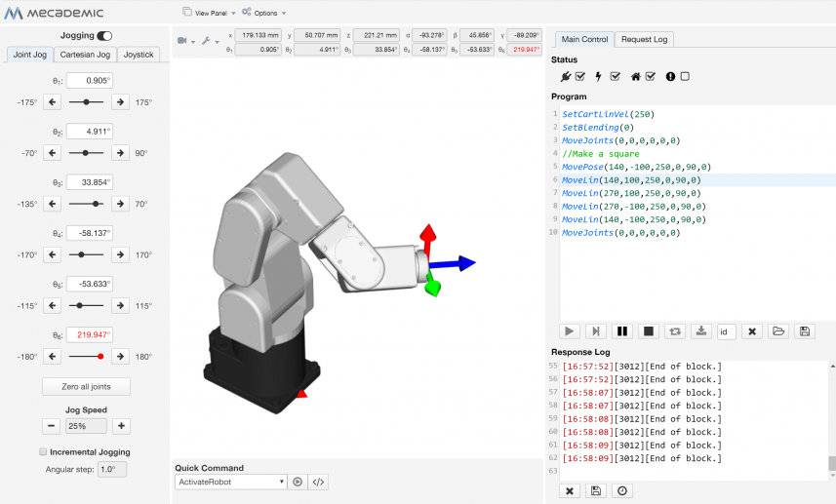The width and height of the screenshot is (836, 504).
Task: Enable Incremental Jogging checkbox
Action: click(43, 451)
